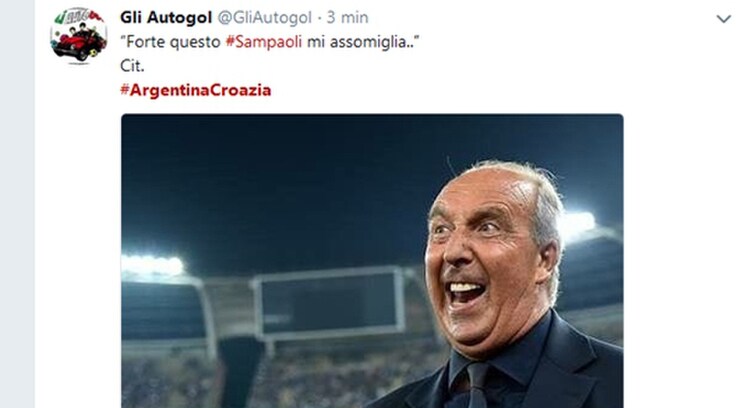Open the #Sampaoli hashtag
The width and height of the screenshot is (736, 408).
pos(264,42)
